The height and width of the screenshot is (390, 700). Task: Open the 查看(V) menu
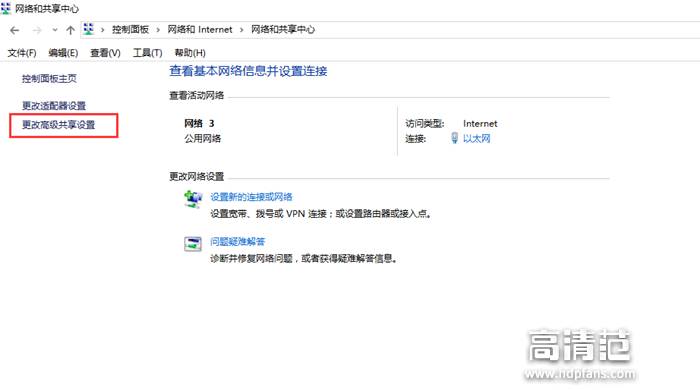(x=105, y=53)
